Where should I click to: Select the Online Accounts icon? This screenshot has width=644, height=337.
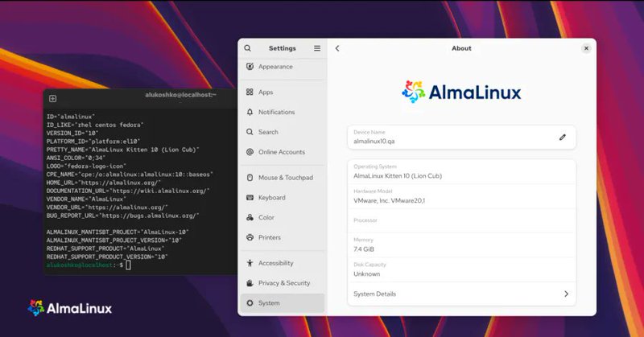point(250,152)
